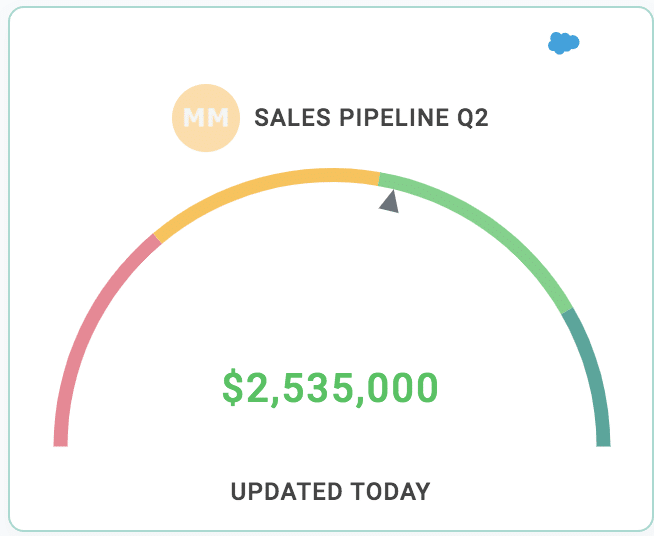Click the gray gauge needle pointer
The image size is (654, 536).
point(390,201)
